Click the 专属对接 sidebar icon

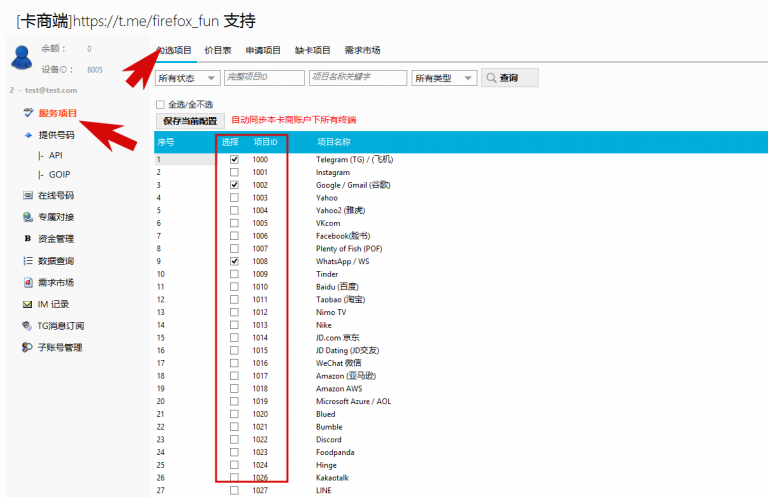pos(28,217)
